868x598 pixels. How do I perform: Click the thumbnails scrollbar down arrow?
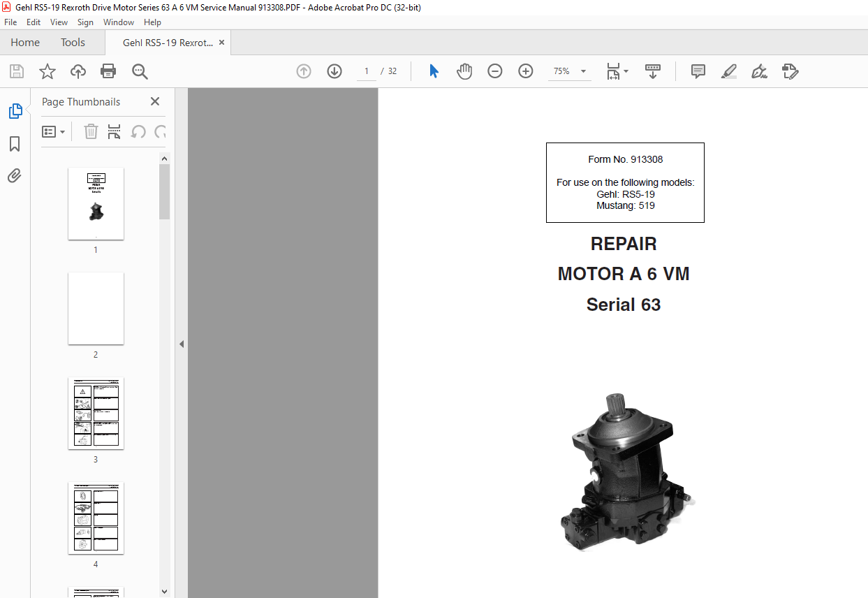point(165,592)
